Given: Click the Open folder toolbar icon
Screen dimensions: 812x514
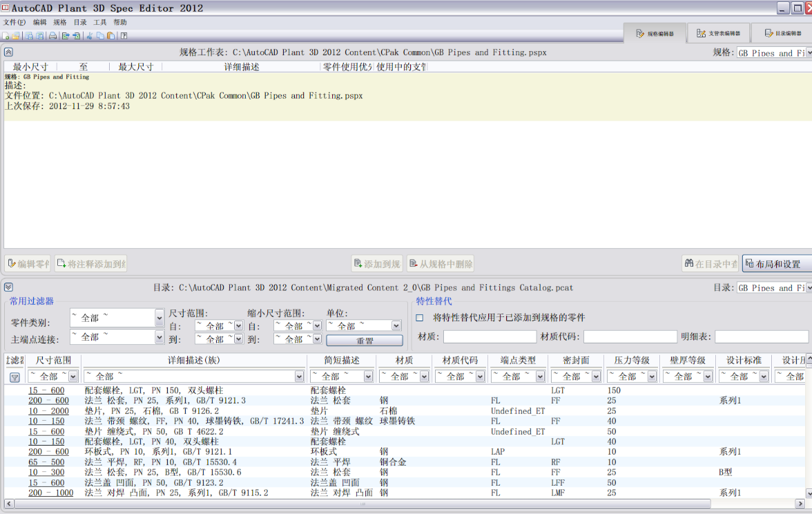Looking at the screenshot, I should click(x=16, y=36).
